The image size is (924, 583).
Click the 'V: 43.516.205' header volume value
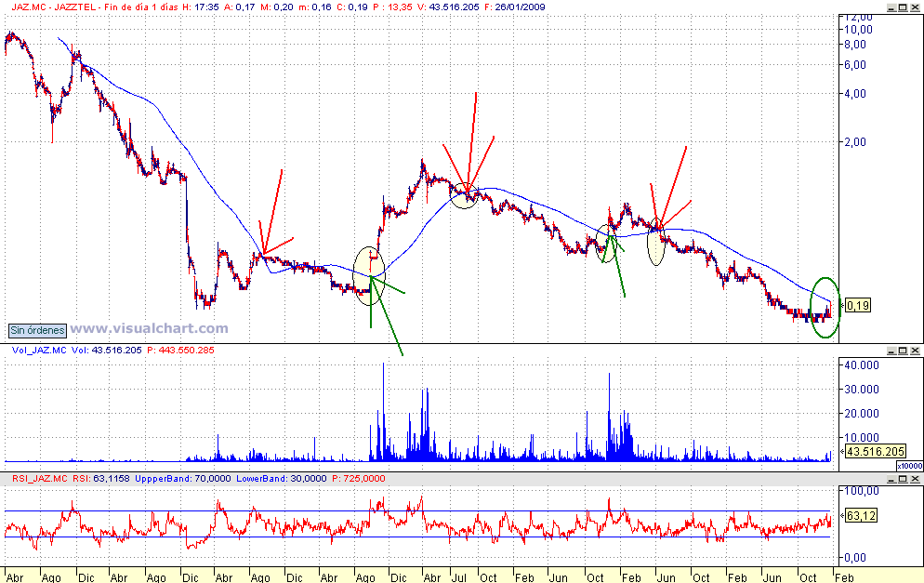click(x=448, y=7)
